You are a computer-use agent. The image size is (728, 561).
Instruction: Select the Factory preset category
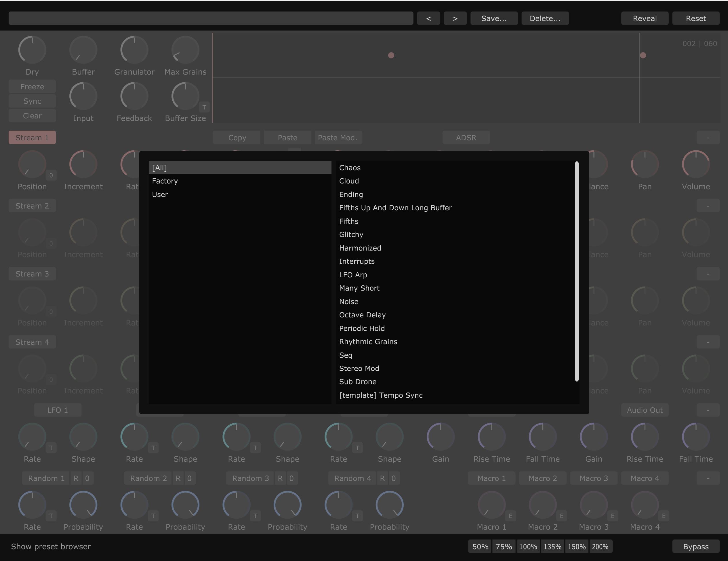point(165,181)
